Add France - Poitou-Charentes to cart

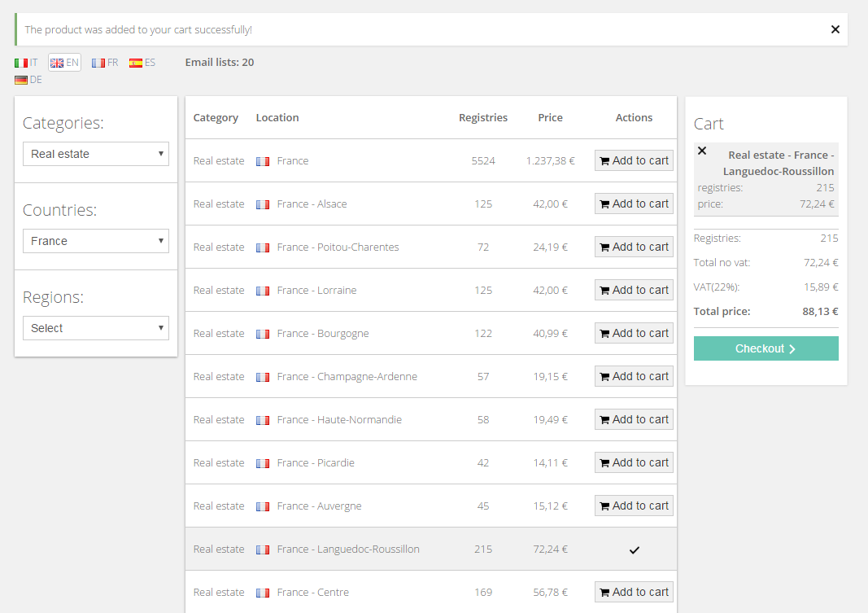click(x=634, y=247)
